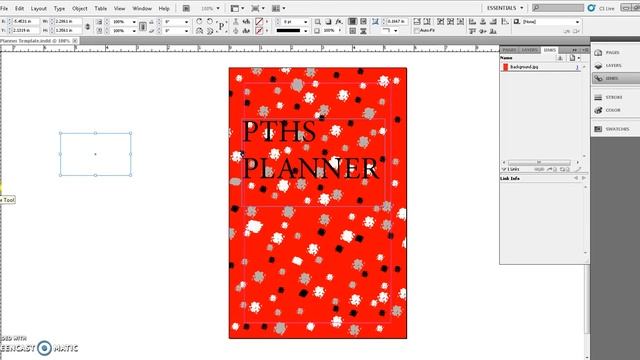Screen dimensions: 640x360
Task: Open the corner options dropdown
Action: click(395, 31)
